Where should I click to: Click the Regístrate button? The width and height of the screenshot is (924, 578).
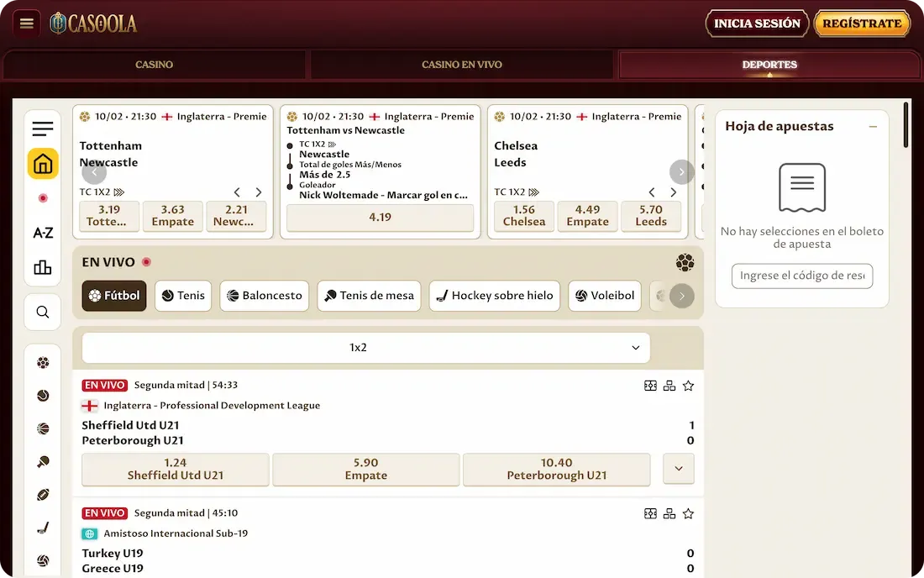point(862,24)
